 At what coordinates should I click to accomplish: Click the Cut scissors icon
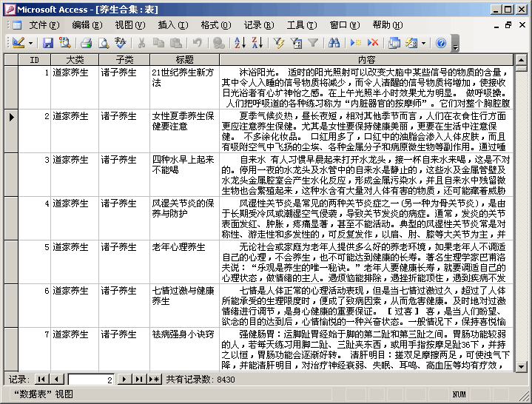tap(142, 43)
